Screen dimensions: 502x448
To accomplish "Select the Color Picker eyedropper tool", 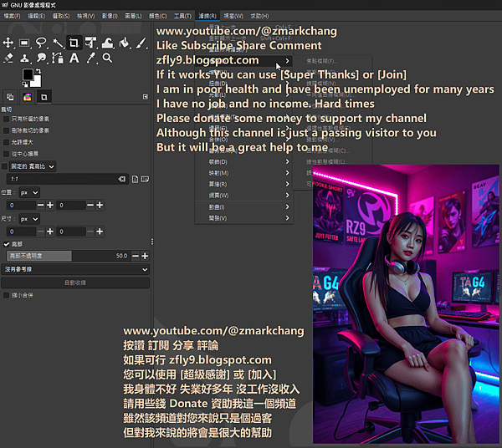I will [x=91, y=59].
